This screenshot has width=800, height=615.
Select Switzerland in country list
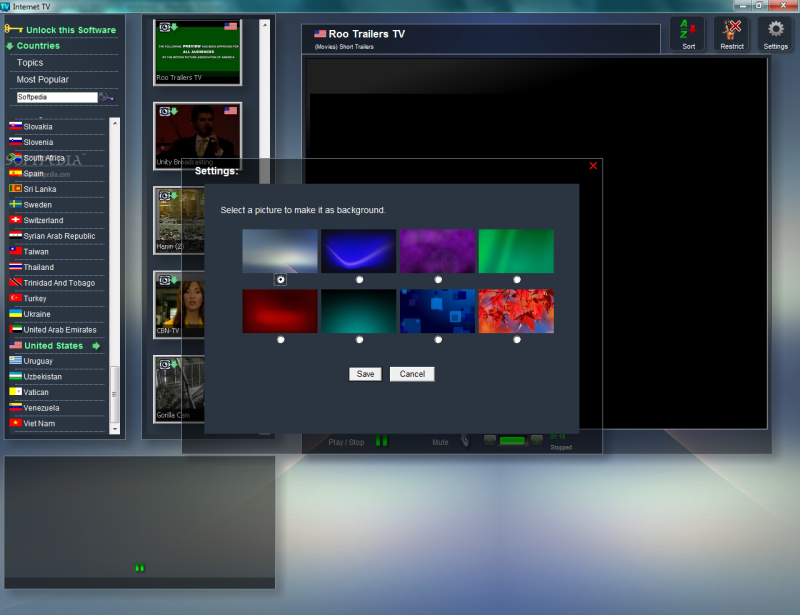pos(43,220)
